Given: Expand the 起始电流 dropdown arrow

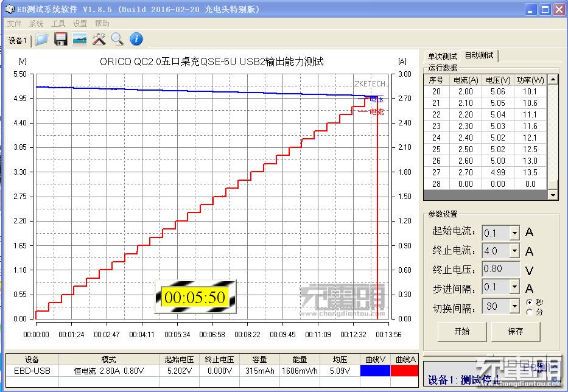Looking at the screenshot, I should tap(514, 233).
